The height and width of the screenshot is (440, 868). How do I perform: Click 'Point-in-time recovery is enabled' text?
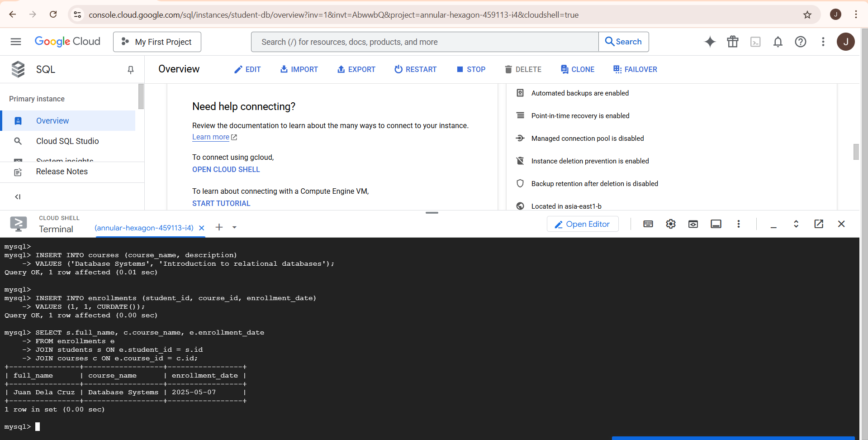580,116
